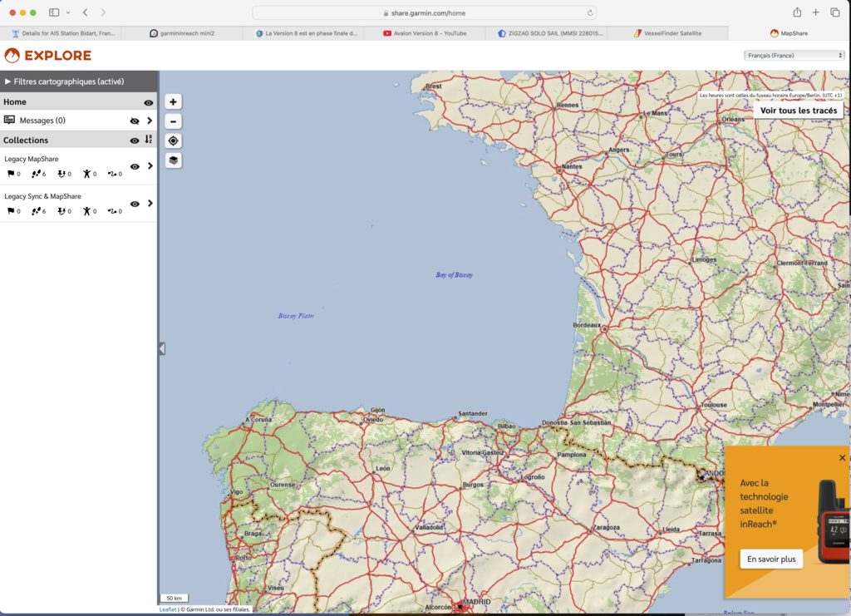
Task: Close the inReach advertisement popup
Action: click(x=842, y=458)
